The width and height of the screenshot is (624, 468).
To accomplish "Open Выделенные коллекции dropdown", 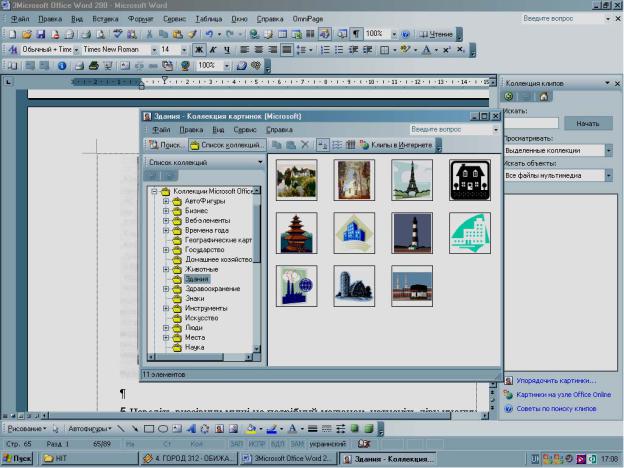I will point(609,150).
